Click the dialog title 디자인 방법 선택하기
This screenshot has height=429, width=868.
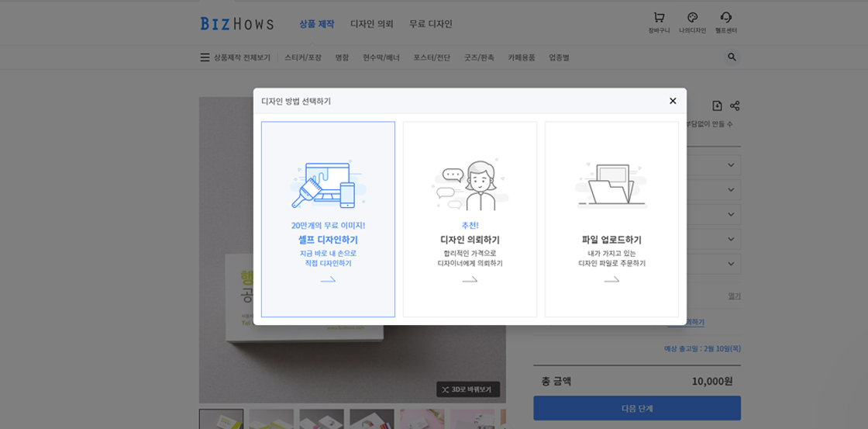(x=296, y=101)
